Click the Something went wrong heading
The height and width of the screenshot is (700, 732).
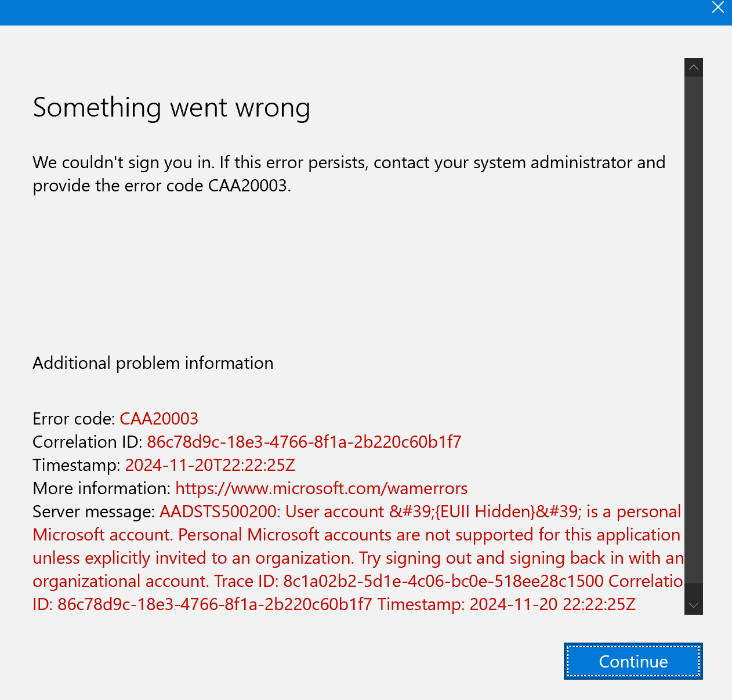pos(172,108)
